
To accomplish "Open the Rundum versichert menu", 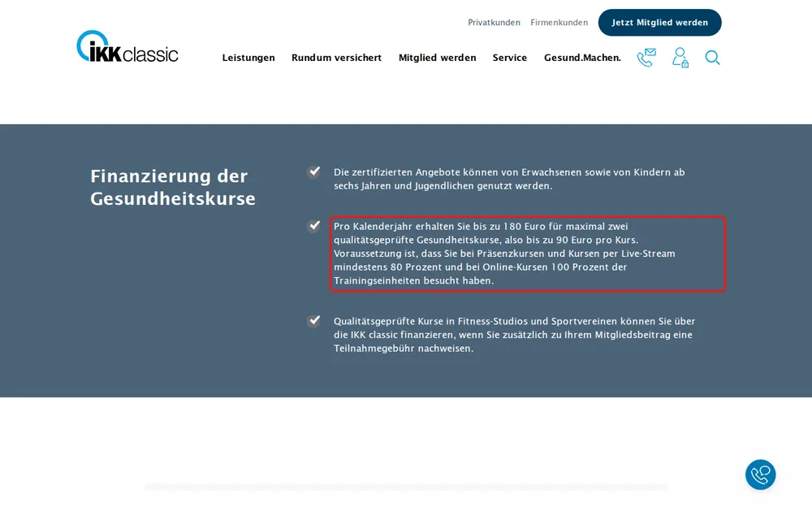I will click(337, 58).
